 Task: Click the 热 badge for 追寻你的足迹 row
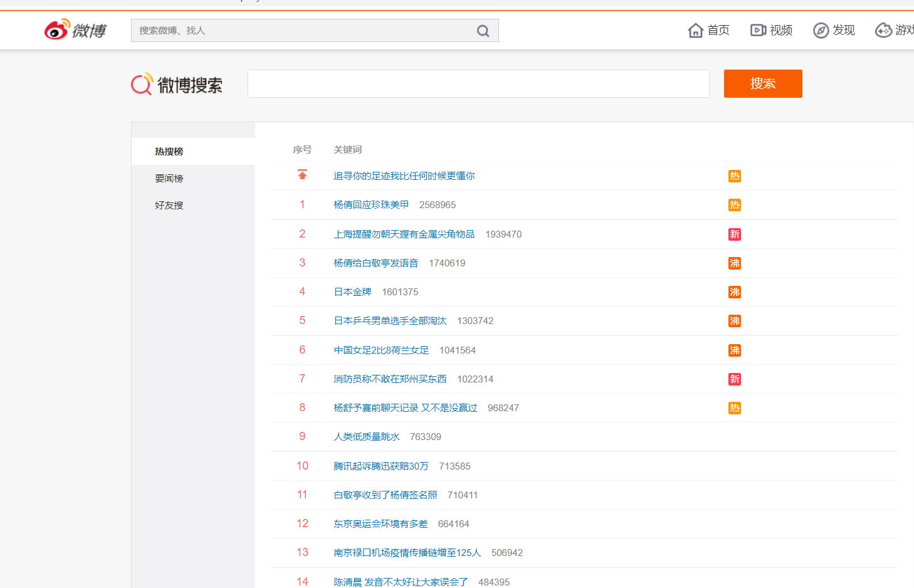pos(735,176)
